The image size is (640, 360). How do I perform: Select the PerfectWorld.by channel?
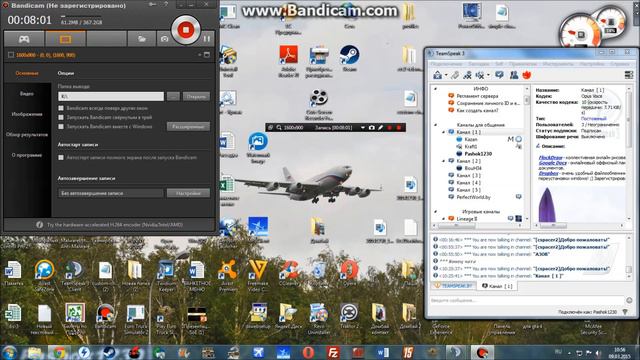pyautogui.click(x=473, y=197)
